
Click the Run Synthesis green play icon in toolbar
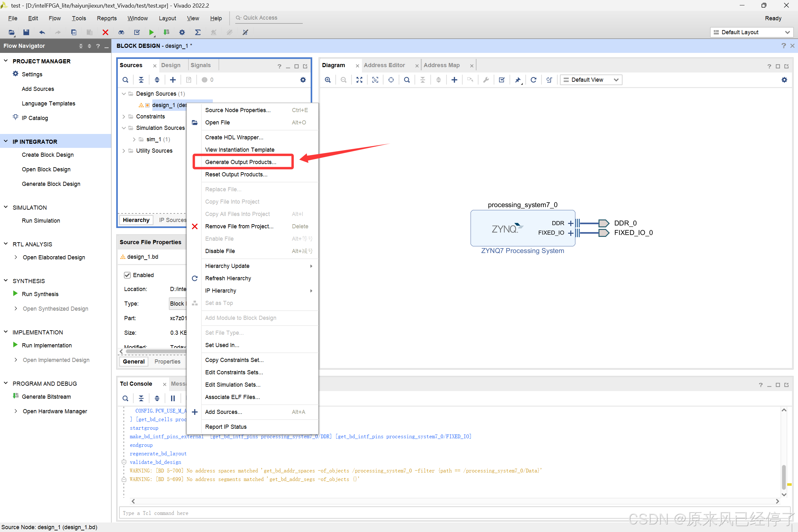click(x=151, y=32)
